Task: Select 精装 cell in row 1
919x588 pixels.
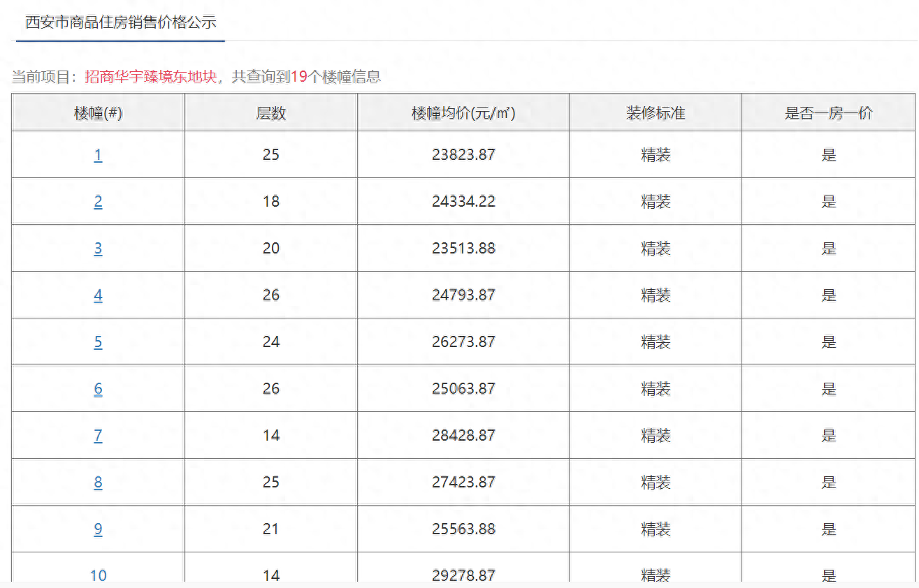Action: click(x=656, y=155)
